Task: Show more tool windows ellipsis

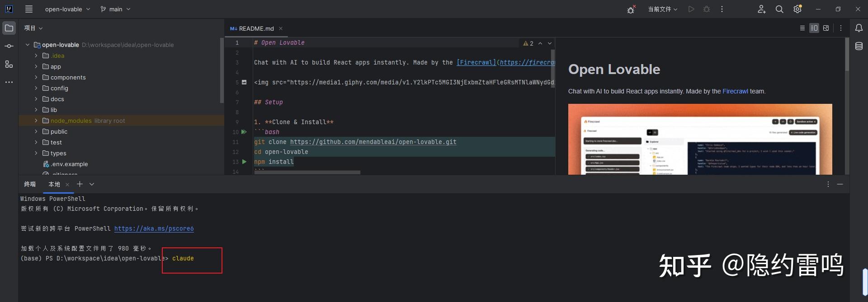Action: pyautogui.click(x=9, y=82)
